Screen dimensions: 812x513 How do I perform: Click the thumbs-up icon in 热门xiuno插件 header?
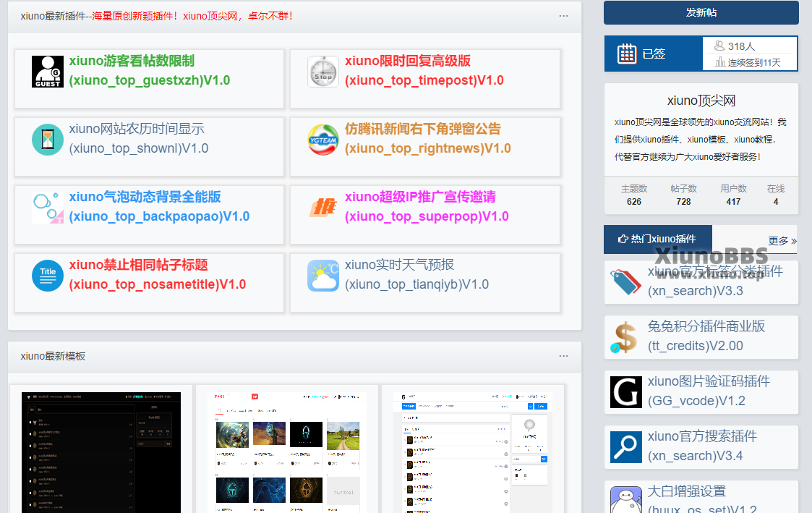click(x=623, y=239)
